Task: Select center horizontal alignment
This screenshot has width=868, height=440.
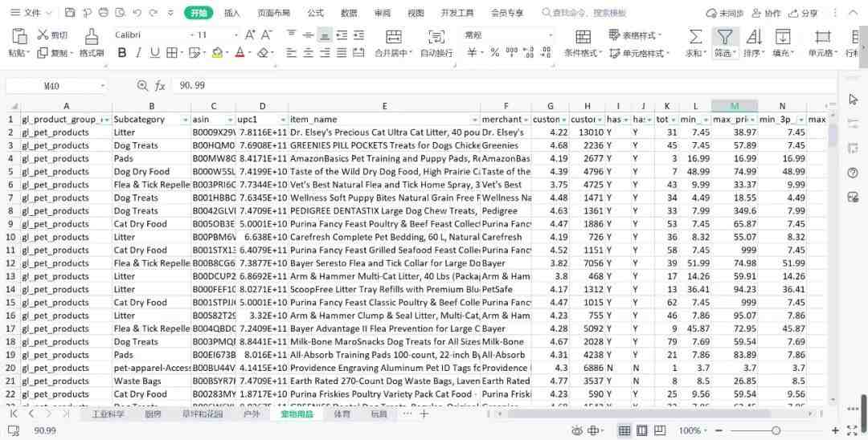Action: (x=309, y=53)
